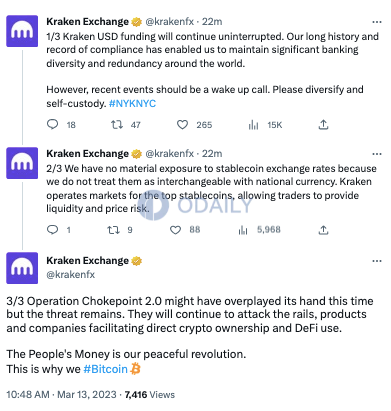Like the first tweet with 265 likes
Image resolution: width=391 pixels, height=411 pixels.
click(182, 125)
